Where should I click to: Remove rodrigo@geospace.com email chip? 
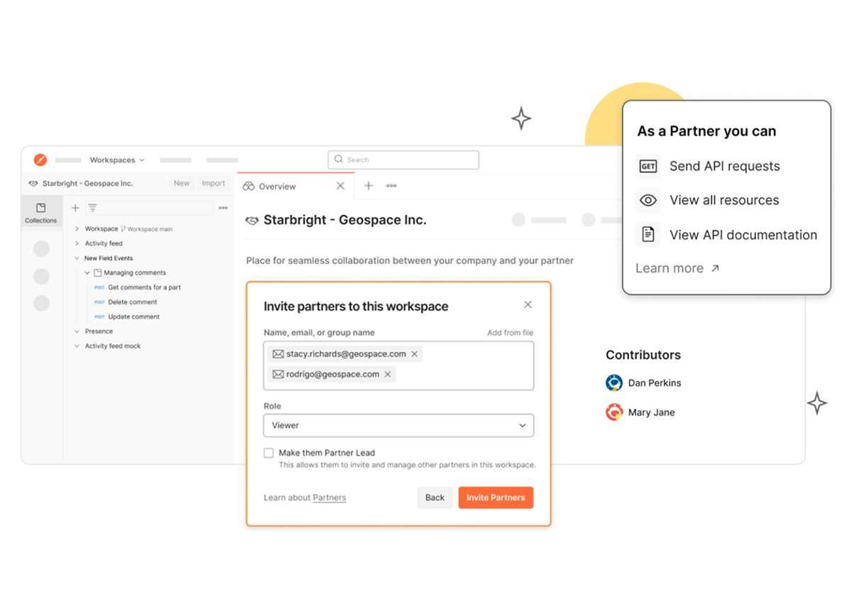[x=388, y=375]
